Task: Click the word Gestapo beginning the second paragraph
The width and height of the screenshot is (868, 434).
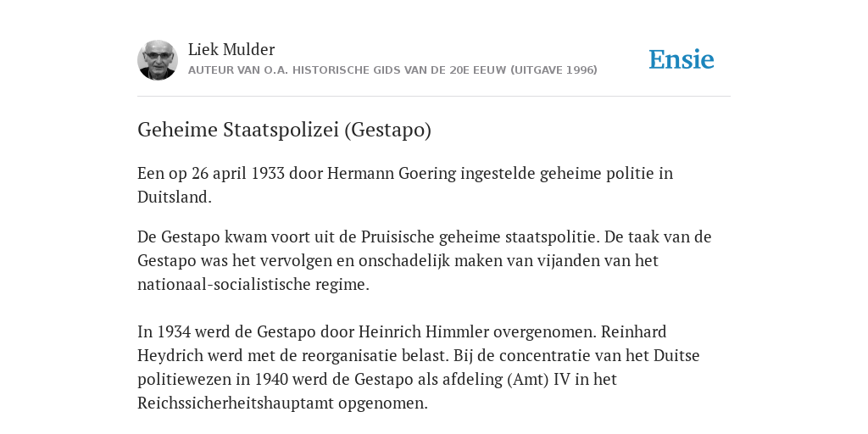Action: (x=191, y=237)
